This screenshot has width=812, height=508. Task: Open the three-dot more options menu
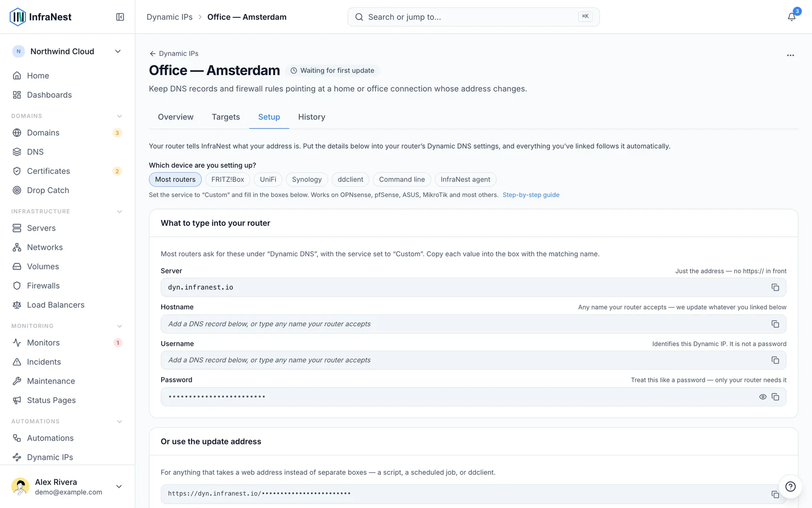pos(790,55)
